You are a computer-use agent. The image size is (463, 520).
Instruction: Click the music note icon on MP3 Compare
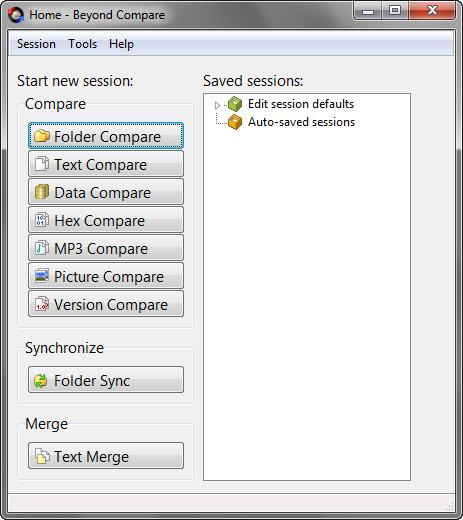(x=42, y=248)
